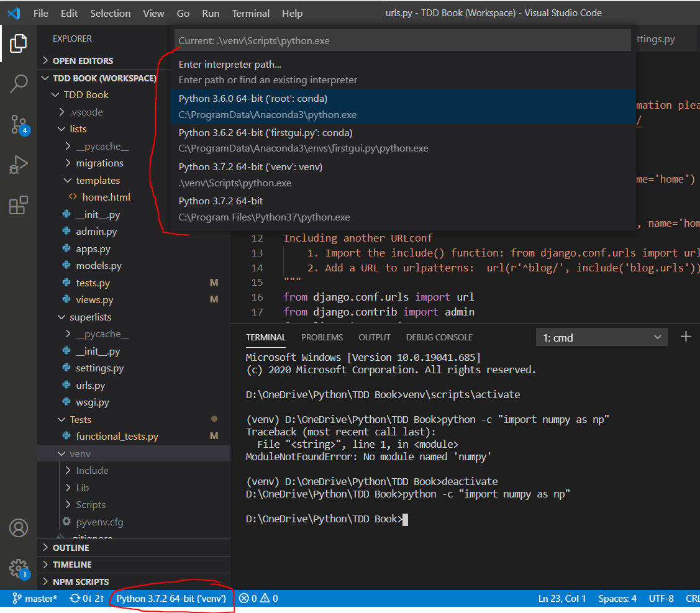This screenshot has height=613, width=700.
Task: Select the Python interpreter indicator circled in red
Action: pos(171,598)
